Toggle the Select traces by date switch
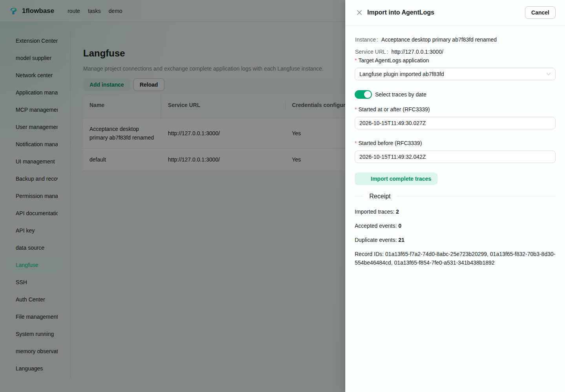The height and width of the screenshot is (392, 565). click(x=363, y=94)
